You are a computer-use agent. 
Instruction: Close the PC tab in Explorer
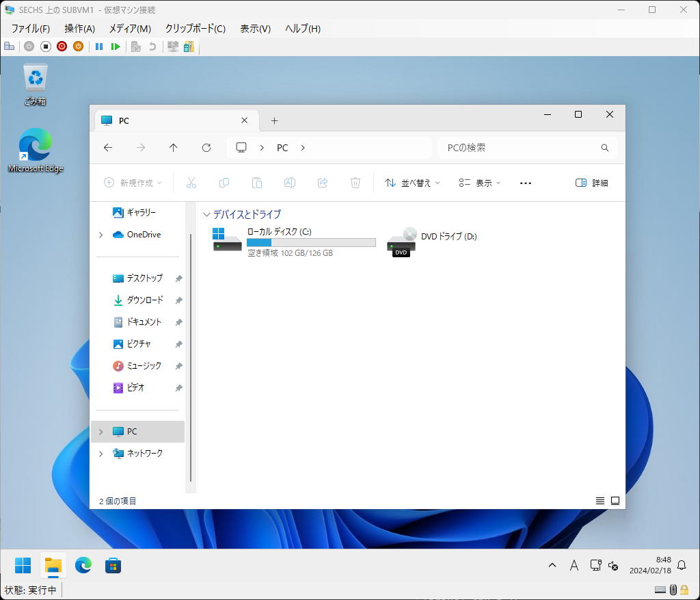pyautogui.click(x=244, y=120)
